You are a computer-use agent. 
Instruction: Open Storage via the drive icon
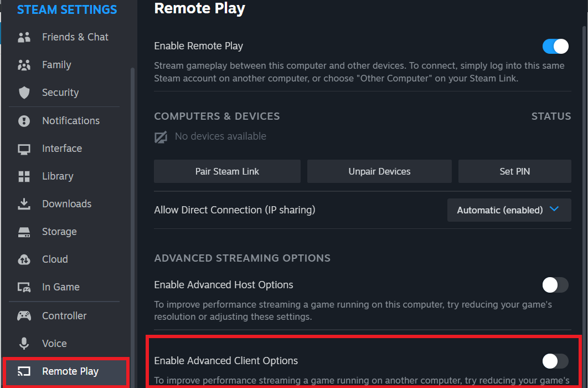coord(24,231)
